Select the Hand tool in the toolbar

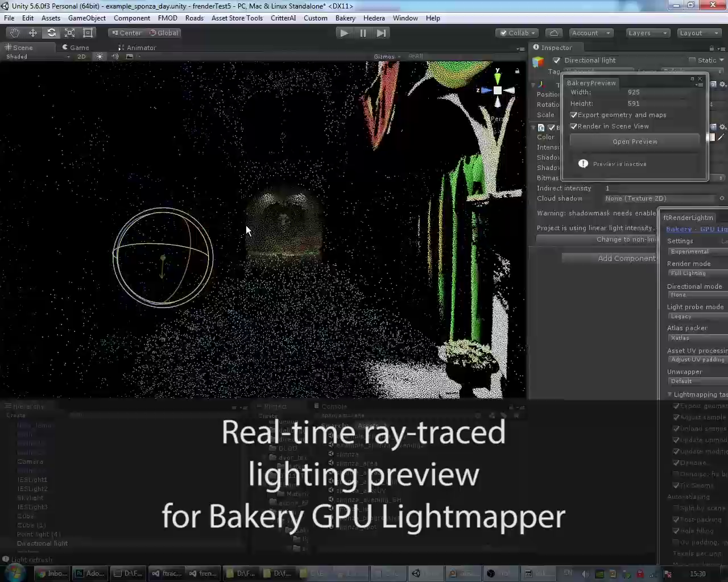tap(14, 33)
